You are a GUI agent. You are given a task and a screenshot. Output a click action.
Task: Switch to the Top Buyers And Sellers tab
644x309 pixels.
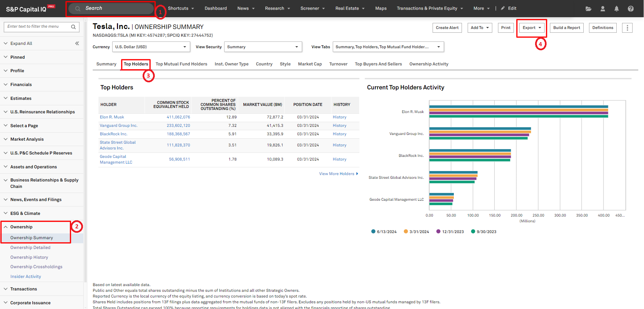(x=378, y=64)
